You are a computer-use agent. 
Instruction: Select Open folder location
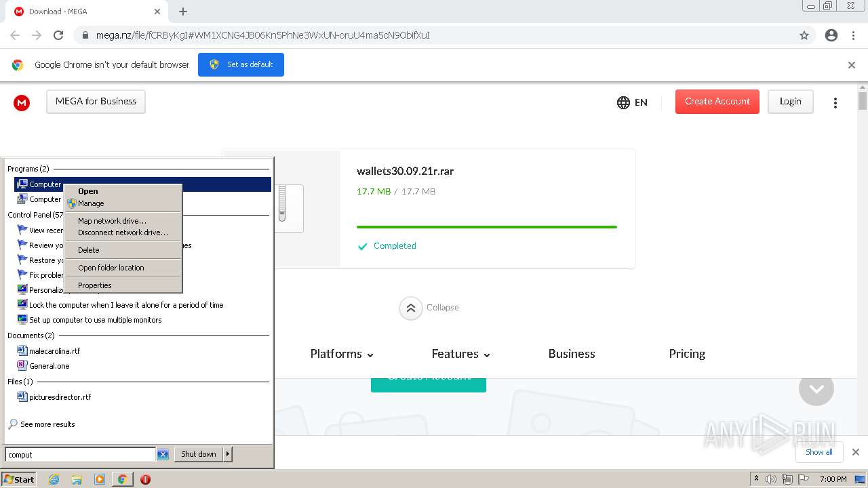point(123,268)
